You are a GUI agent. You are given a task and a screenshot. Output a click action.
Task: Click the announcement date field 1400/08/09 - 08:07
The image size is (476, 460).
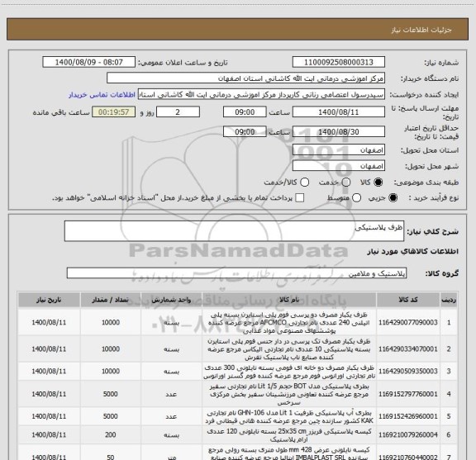89,62
